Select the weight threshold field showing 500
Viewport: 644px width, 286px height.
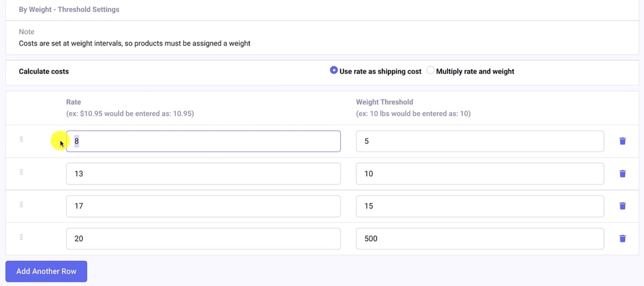[479, 238]
